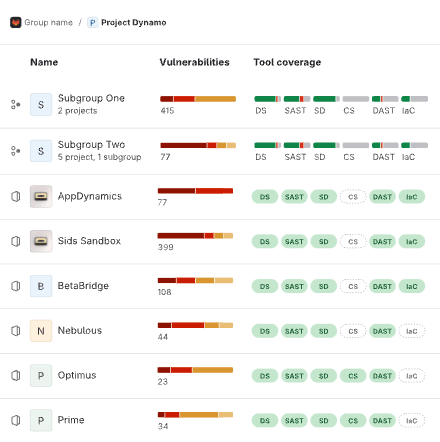
Task: Click the SD badge for BetaBridge
Action: click(x=323, y=286)
